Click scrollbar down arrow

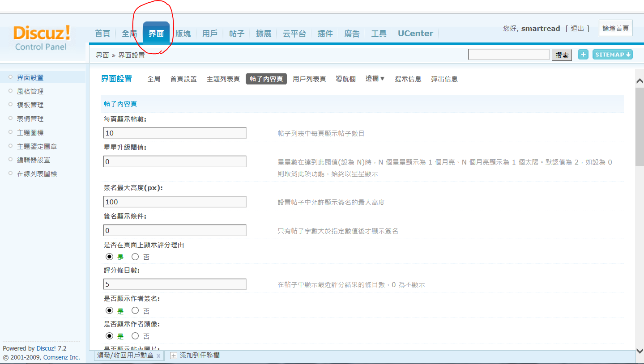[x=640, y=351]
